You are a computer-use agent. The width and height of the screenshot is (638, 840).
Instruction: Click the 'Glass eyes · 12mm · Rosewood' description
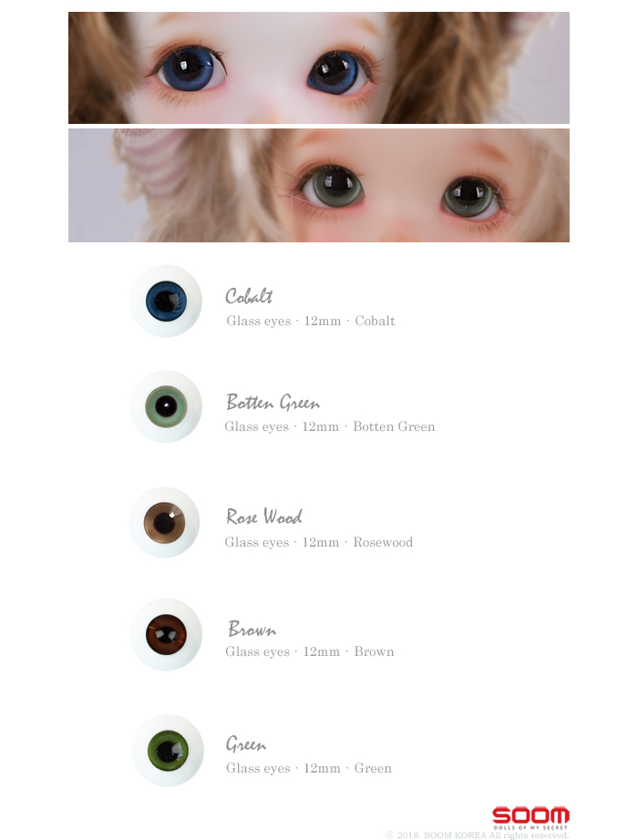[x=318, y=542]
